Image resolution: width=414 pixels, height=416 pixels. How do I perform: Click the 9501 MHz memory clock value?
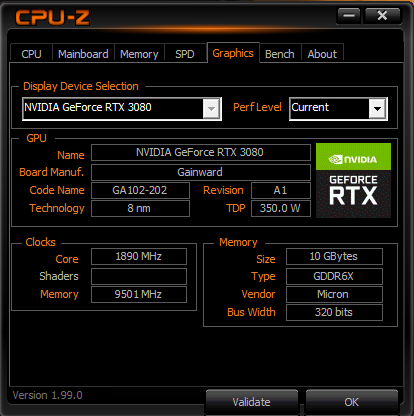point(139,294)
